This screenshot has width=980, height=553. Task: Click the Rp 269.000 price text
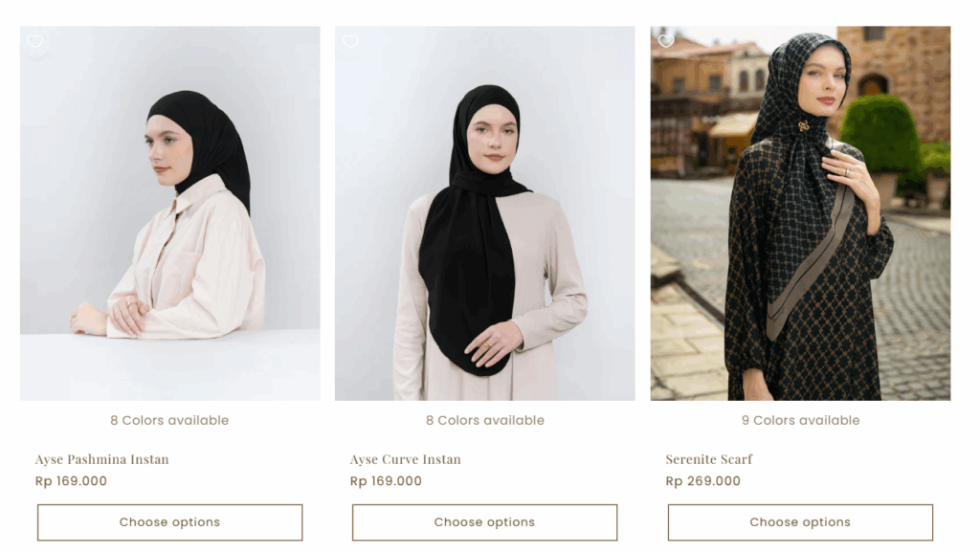702,481
